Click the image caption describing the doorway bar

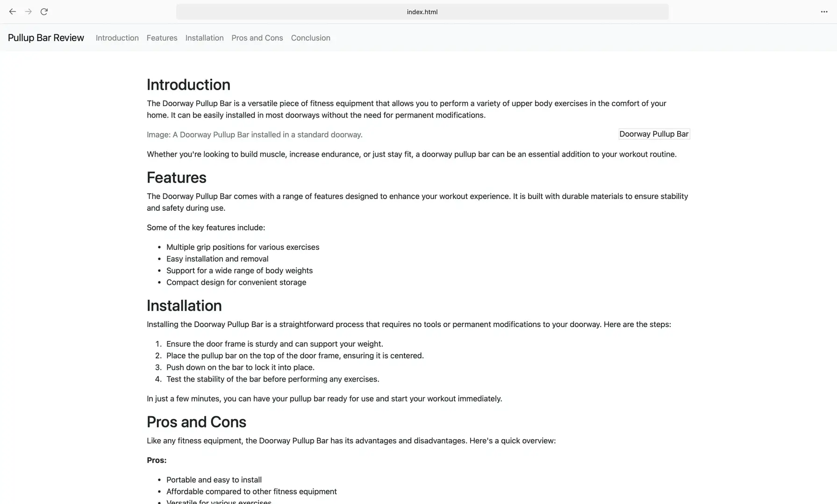tap(254, 135)
